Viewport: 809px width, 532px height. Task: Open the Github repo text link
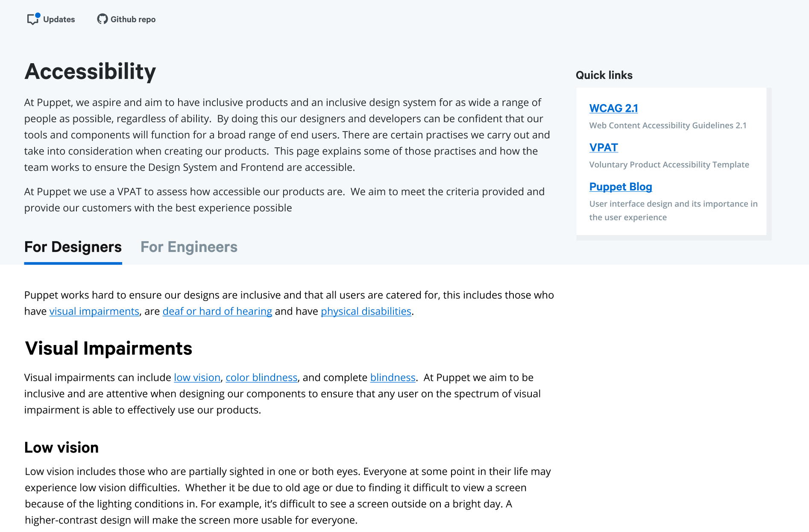point(133,20)
